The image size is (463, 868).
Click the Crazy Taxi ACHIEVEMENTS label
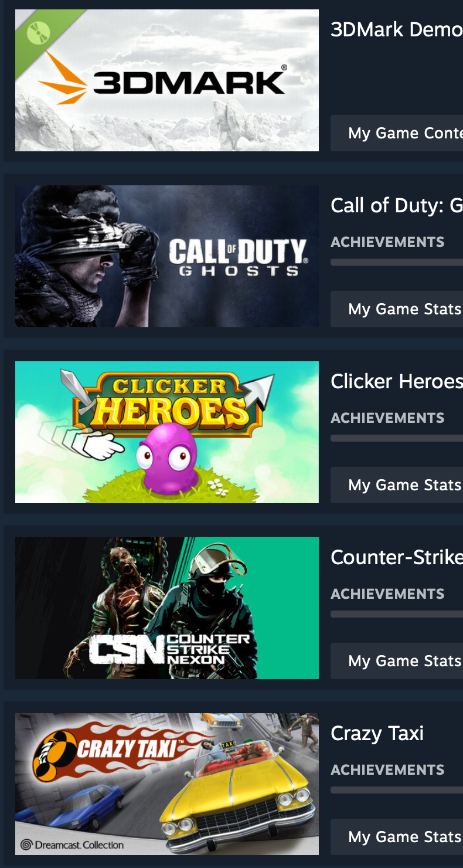click(387, 769)
